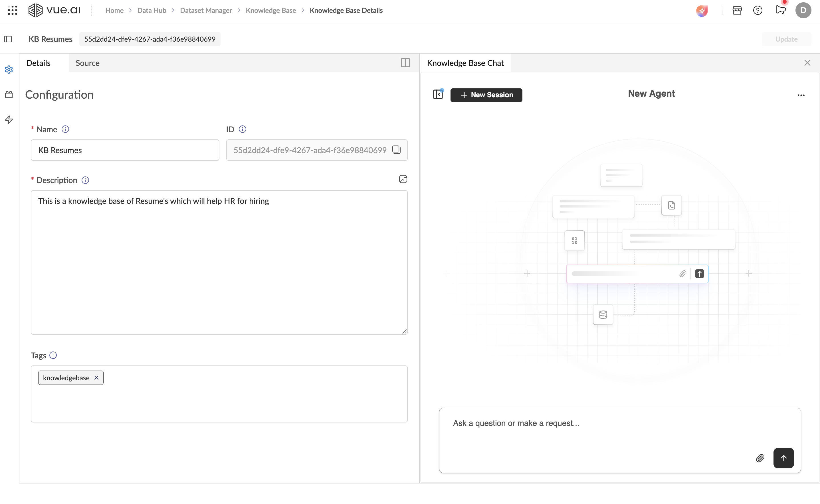Remove the knowledgebase tag
The image size is (820, 504).
96,377
